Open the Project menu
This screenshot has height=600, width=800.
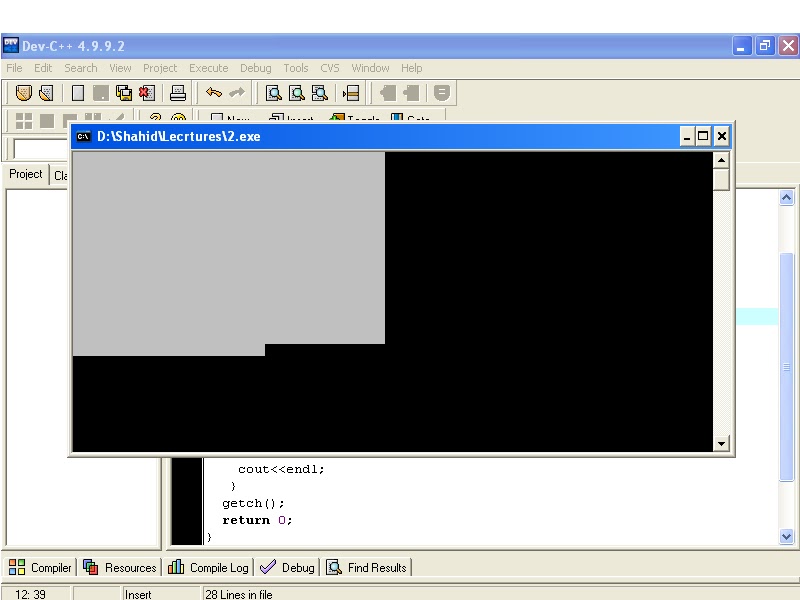coord(160,68)
